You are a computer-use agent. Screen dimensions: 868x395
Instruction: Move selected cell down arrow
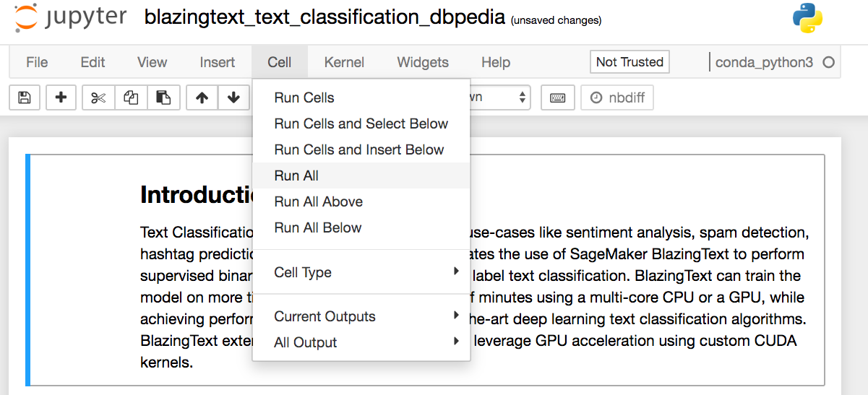[233, 97]
